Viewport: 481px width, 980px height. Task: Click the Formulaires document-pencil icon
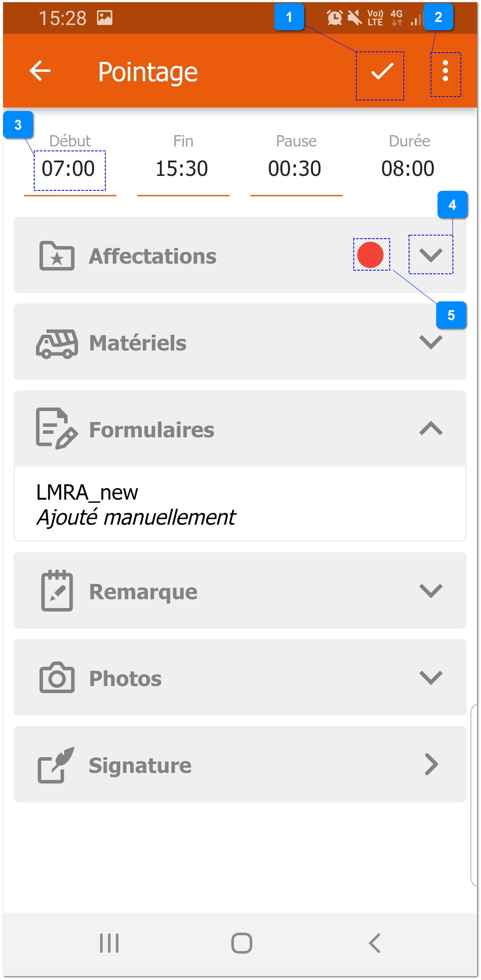click(57, 429)
